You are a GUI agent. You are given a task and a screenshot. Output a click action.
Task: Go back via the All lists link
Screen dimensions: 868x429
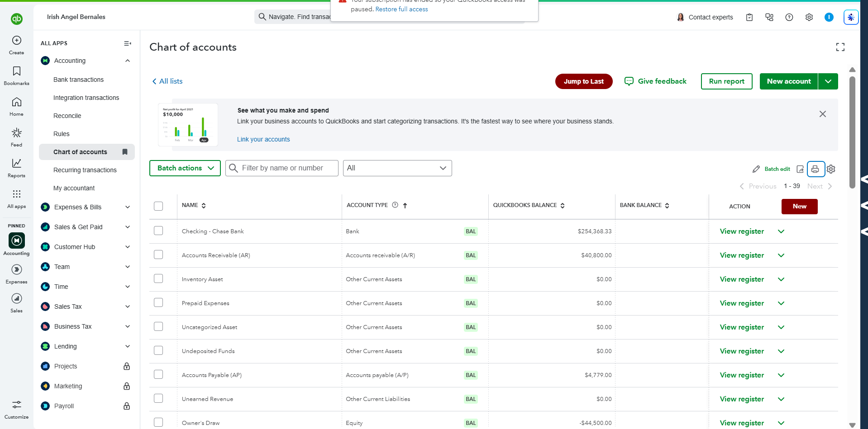(167, 81)
